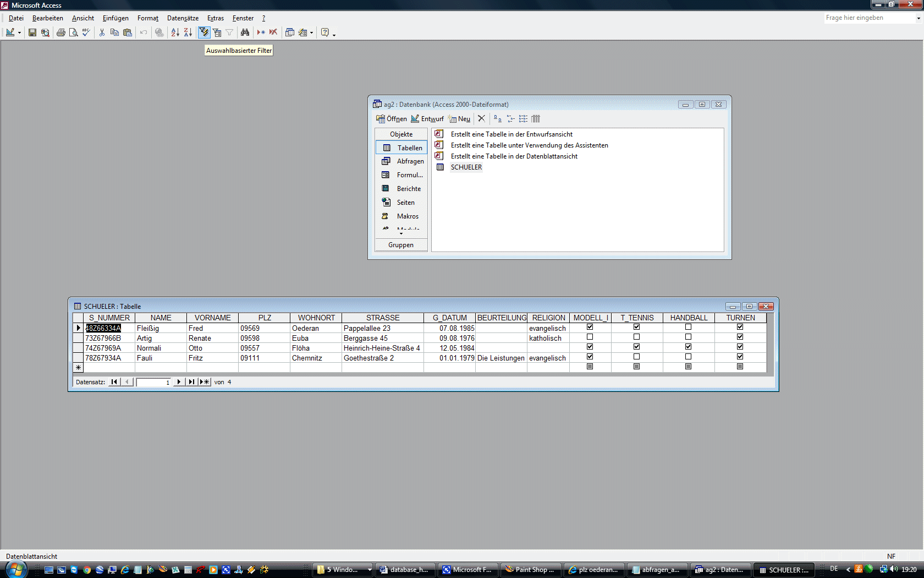
Task: Click the new record toolbar icon
Action: tap(261, 32)
